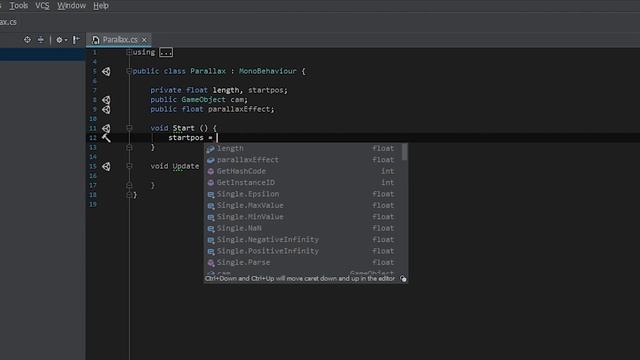The image size is (640, 360).
Task: Click the lightbulb icon in completion hint bar
Action: click(403, 279)
